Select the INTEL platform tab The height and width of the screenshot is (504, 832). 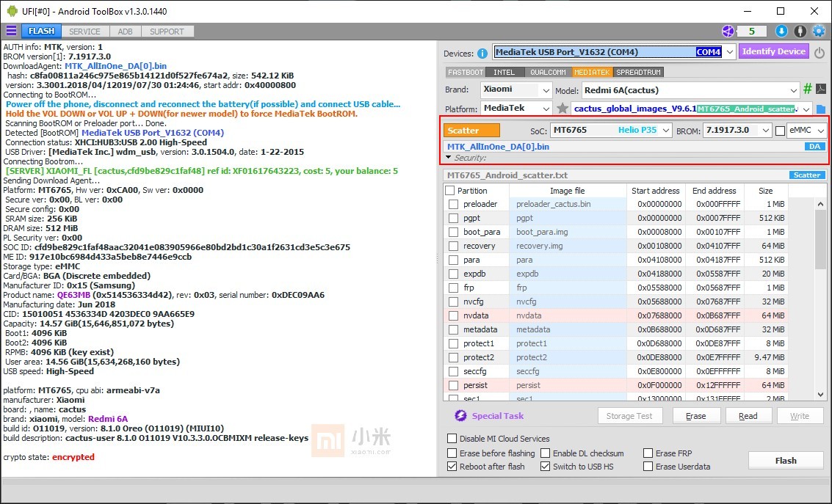504,72
